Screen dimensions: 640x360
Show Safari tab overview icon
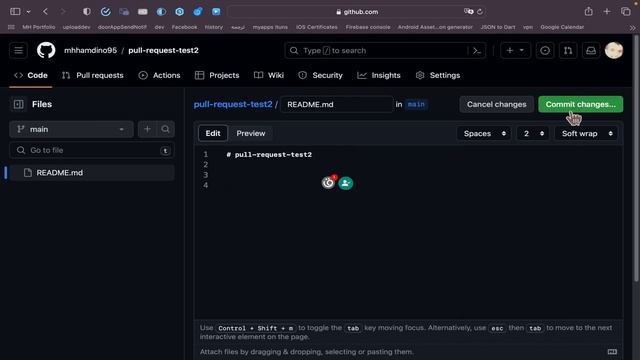[x=626, y=11]
